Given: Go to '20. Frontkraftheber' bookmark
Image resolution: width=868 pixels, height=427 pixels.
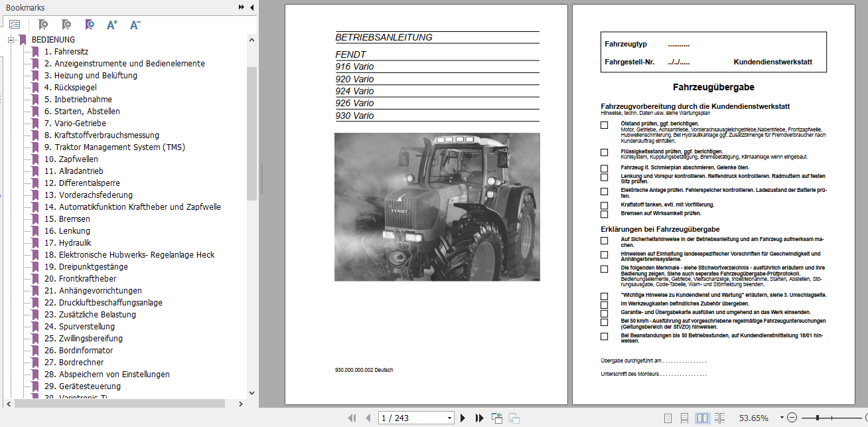Looking at the screenshot, I should pos(80,279).
